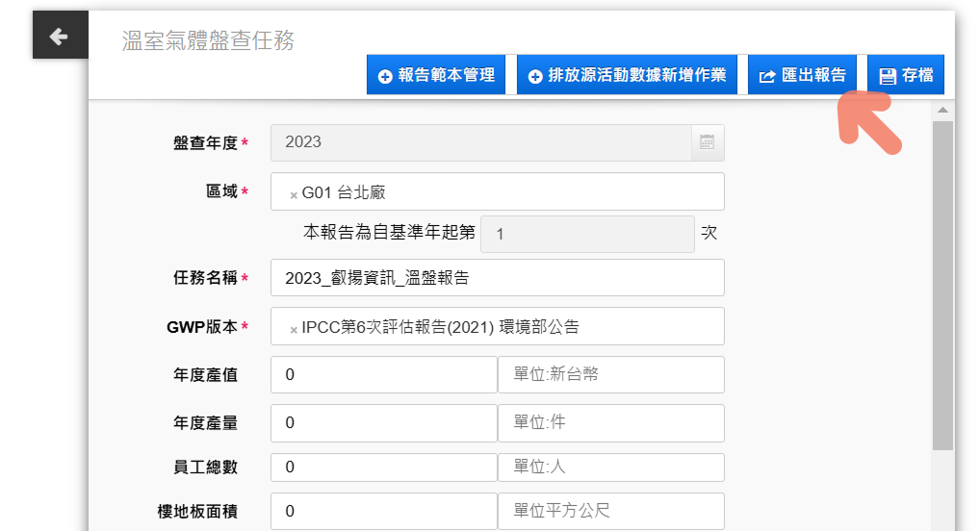Click the 任務名稱 text field
This screenshot has height=531, width=980.
coord(497,279)
